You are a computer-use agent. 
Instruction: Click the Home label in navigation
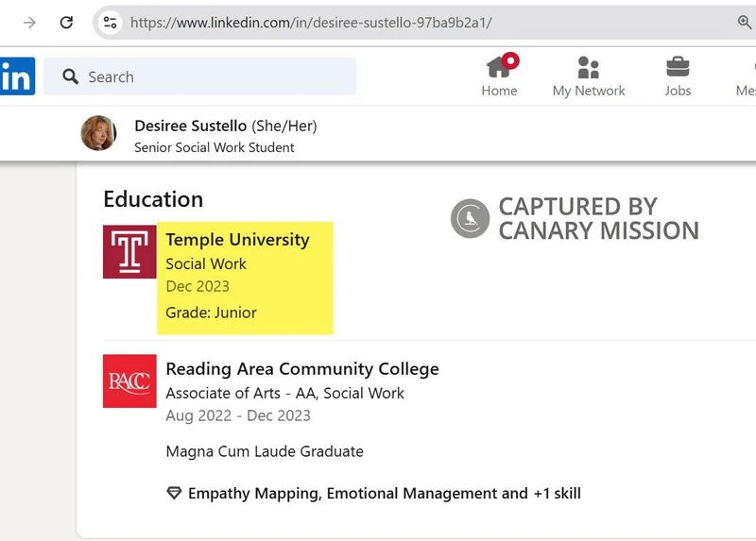pyautogui.click(x=499, y=91)
